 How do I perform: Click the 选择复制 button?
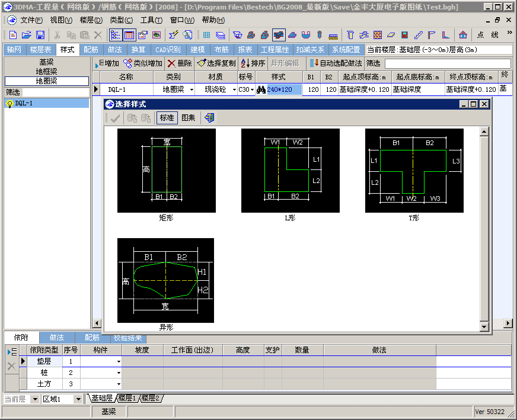point(216,63)
